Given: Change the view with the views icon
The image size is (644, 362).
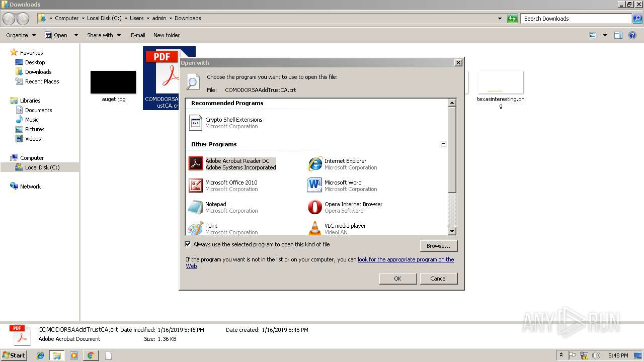Looking at the screenshot, I should click(x=593, y=35).
